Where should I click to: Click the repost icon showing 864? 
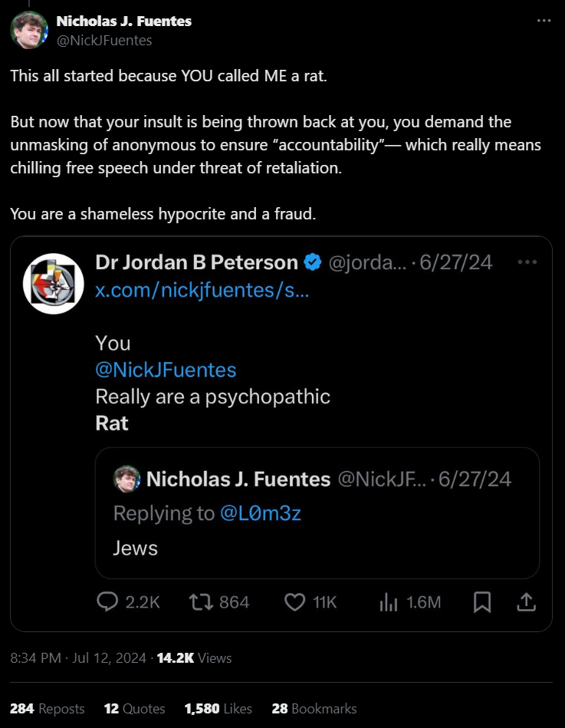[201, 602]
